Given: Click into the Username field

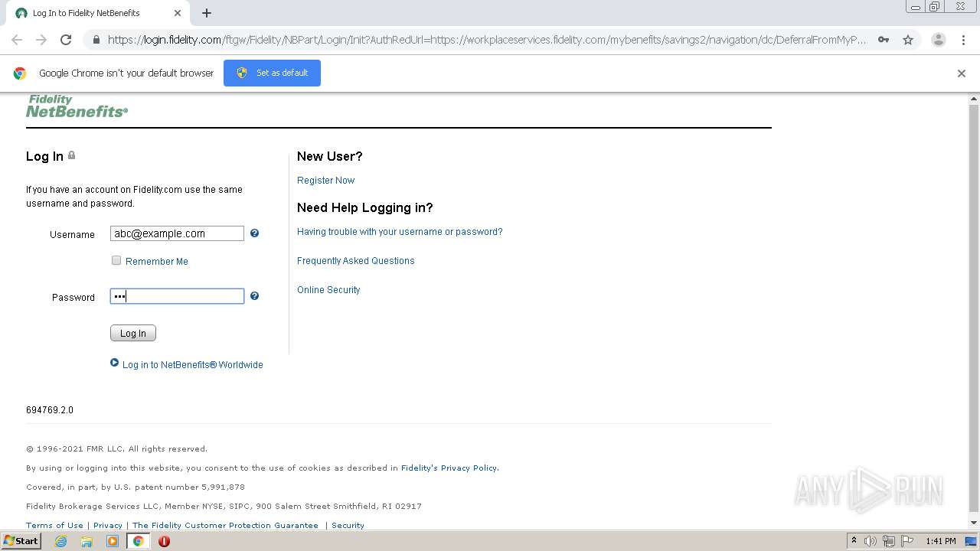Looking at the screenshot, I should tap(177, 233).
